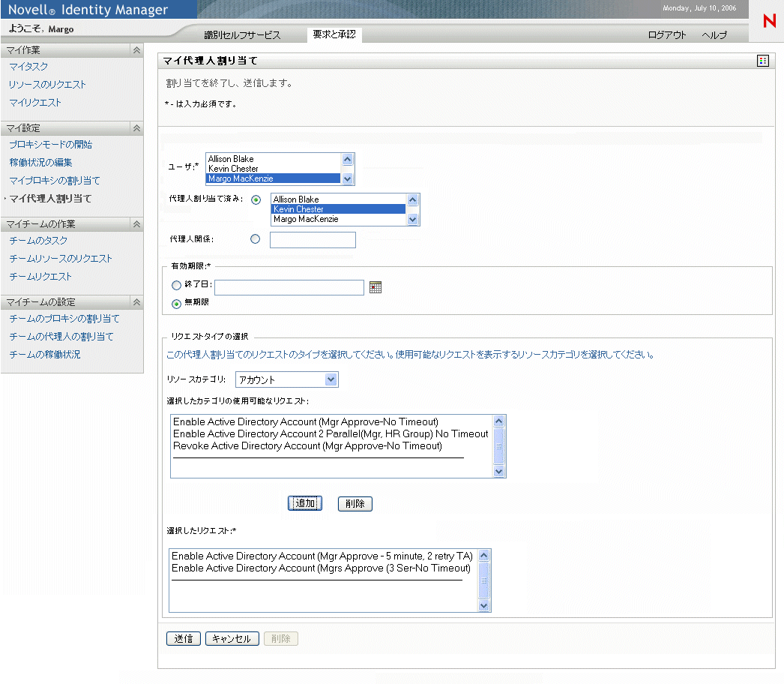Open リソースのリクエスト in the sidebar
Image resolution: width=784 pixels, height=684 pixels.
[47, 85]
